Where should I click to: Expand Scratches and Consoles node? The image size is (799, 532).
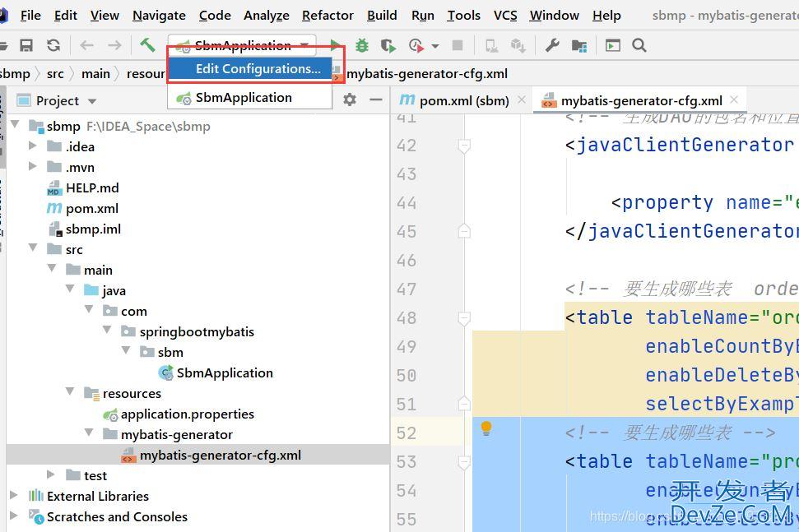[x=14, y=516]
